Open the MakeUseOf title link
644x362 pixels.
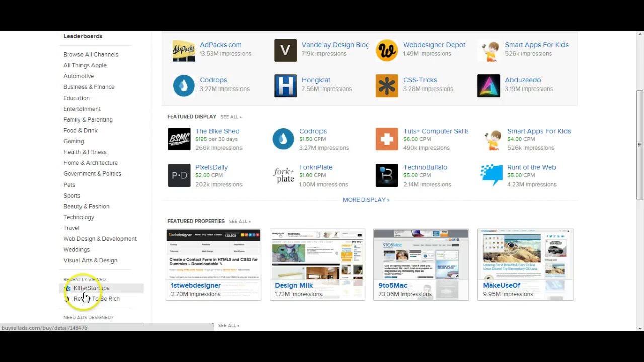point(502,285)
